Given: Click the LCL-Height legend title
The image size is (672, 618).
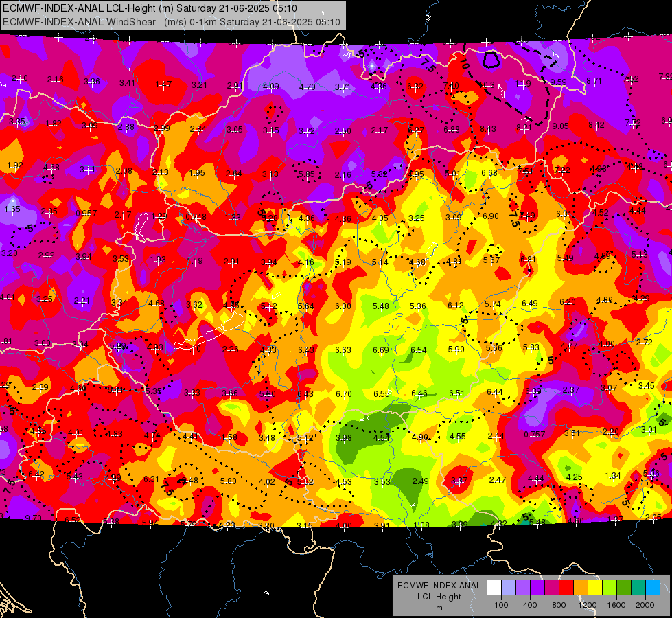Looking at the screenshot, I should [x=439, y=597].
